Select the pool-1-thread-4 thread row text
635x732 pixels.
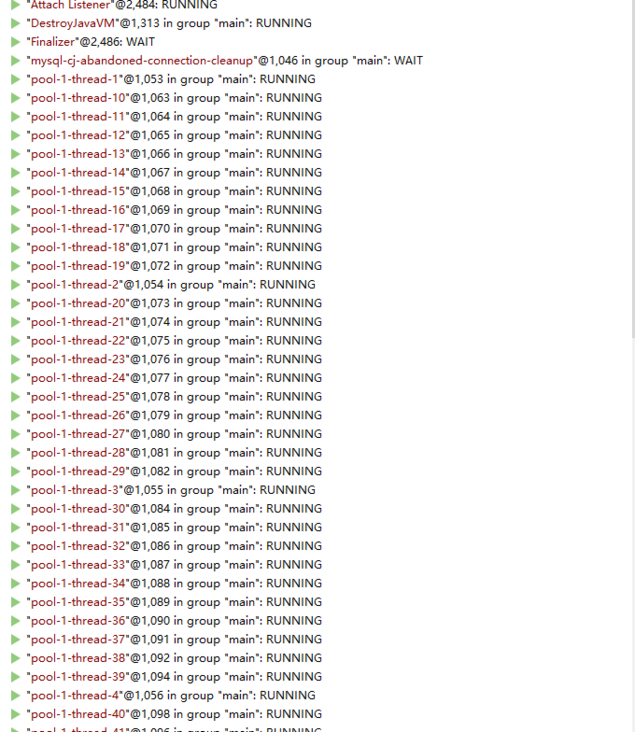coord(171,695)
